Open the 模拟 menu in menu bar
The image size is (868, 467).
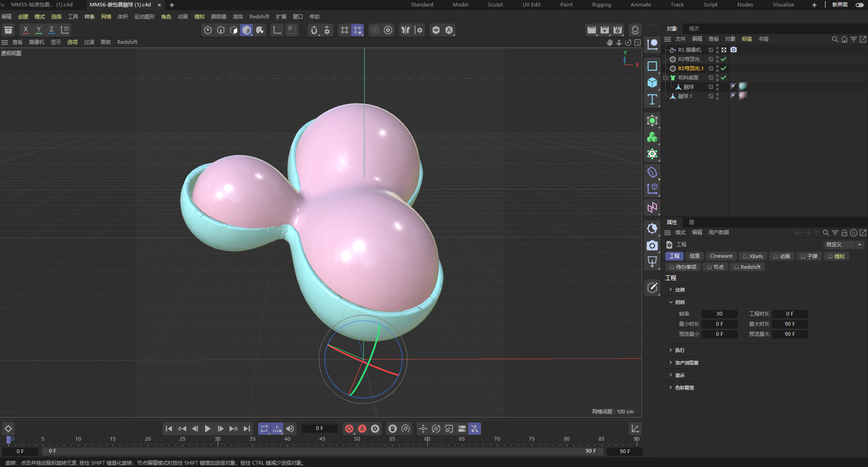tap(200, 17)
